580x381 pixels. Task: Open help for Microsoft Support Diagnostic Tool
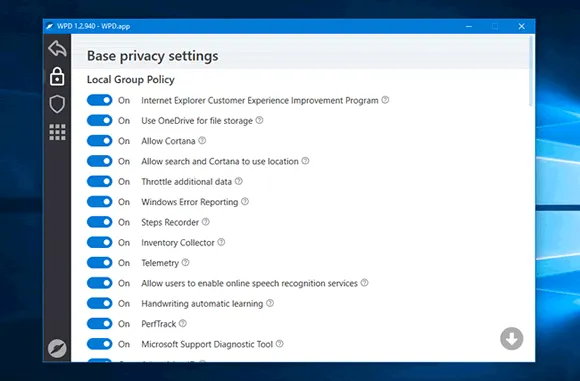(x=280, y=344)
